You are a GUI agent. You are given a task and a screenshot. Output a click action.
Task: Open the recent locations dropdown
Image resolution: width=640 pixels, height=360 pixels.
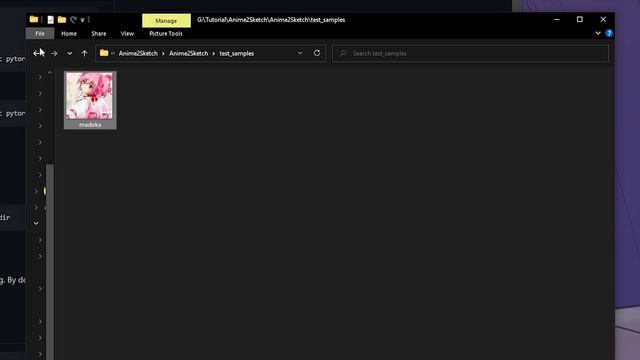pyautogui.click(x=70, y=53)
